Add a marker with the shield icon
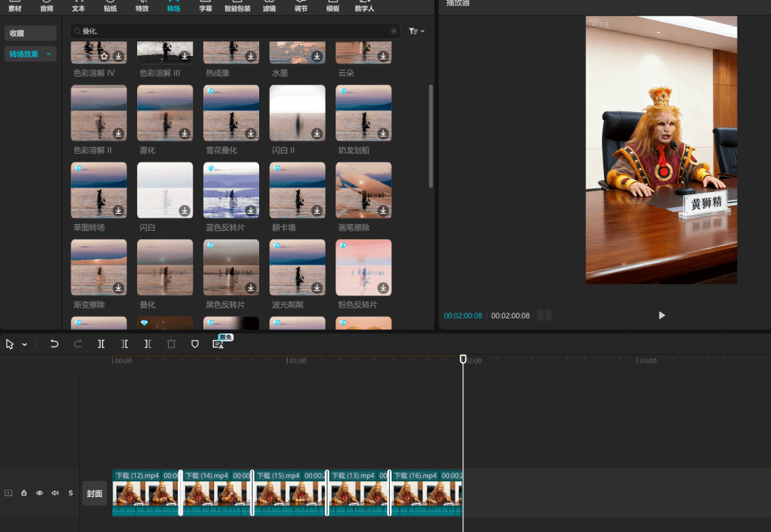The height and width of the screenshot is (532, 771). (195, 343)
